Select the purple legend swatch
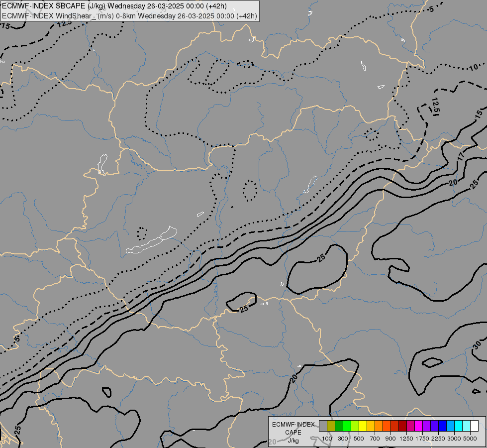 tap(426, 426)
